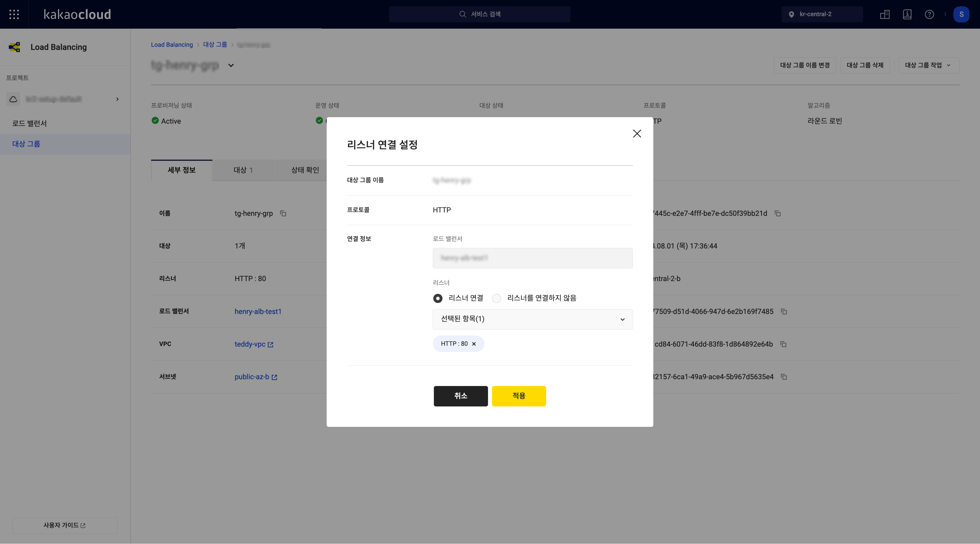Open the help question mark icon
The width and height of the screenshot is (980, 544).
[x=929, y=14]
